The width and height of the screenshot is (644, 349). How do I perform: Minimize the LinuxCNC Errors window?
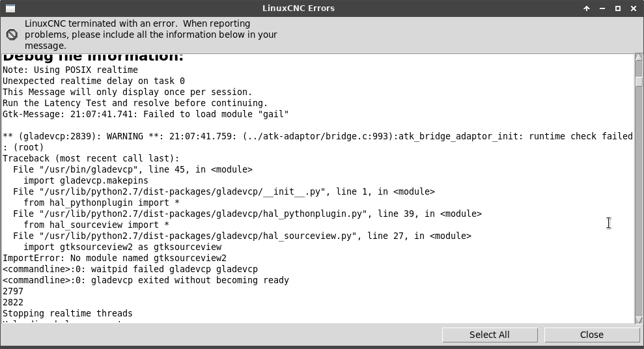[602, 8]
